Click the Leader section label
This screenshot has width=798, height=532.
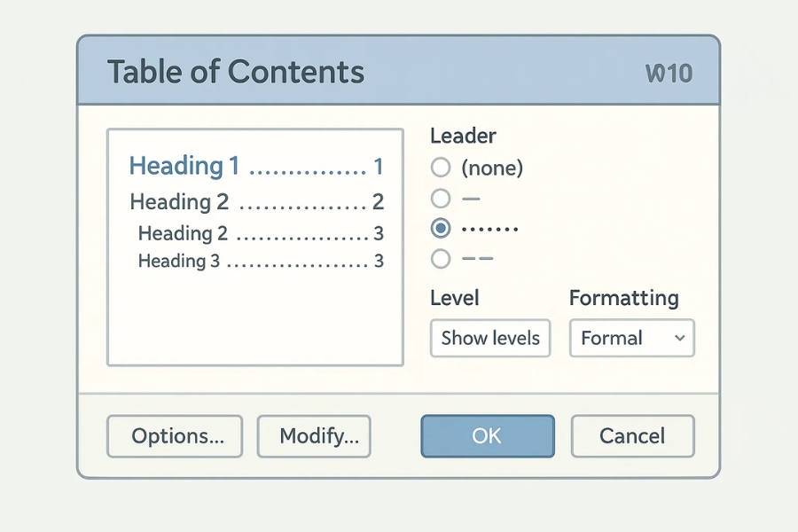click(x=463, y=136)
